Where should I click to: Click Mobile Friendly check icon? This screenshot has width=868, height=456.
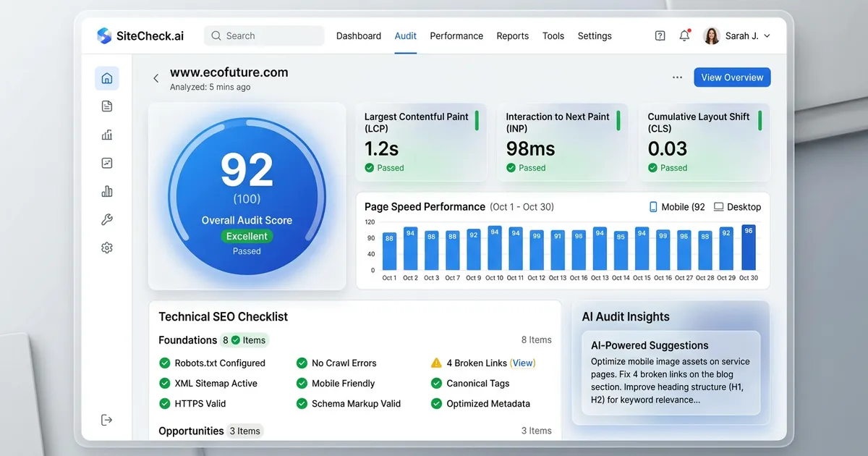[302, 384]
